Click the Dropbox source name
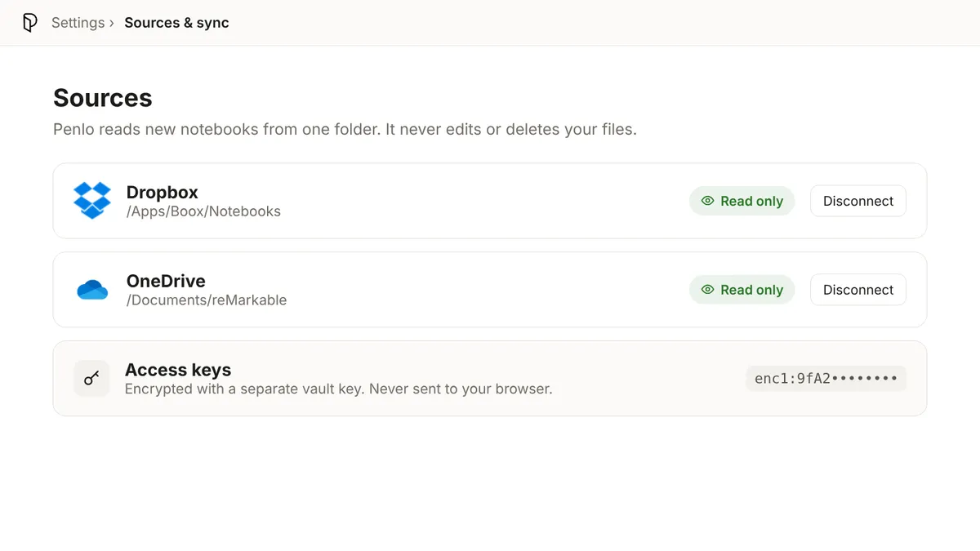980x551 pixels. pyautogui.click(x=163, y=193)
